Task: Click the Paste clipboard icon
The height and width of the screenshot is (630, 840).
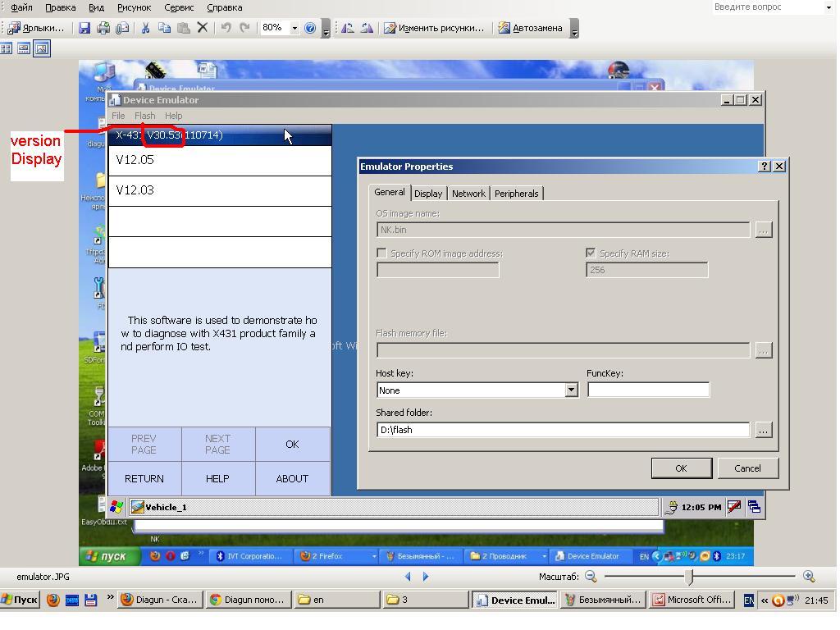Action: point(183,28)
